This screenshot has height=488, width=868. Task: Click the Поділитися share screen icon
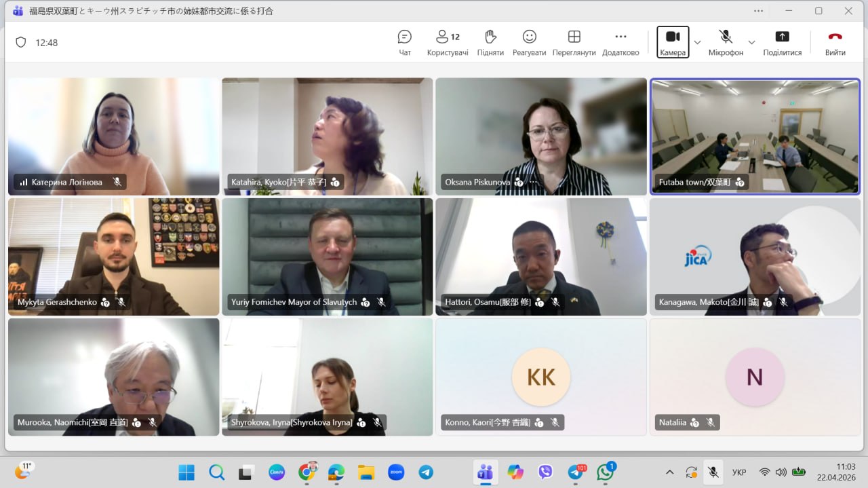click(782, 42)
